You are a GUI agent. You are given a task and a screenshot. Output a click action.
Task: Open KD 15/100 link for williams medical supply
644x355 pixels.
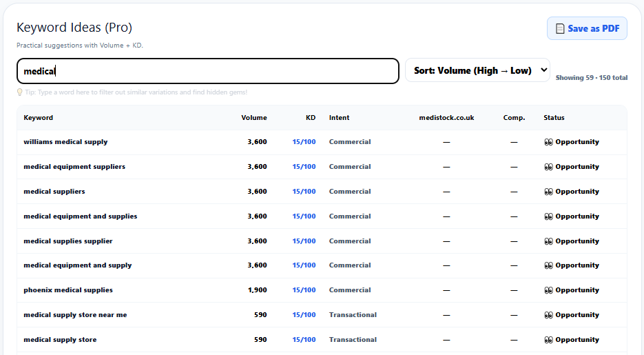pos(304,142)
